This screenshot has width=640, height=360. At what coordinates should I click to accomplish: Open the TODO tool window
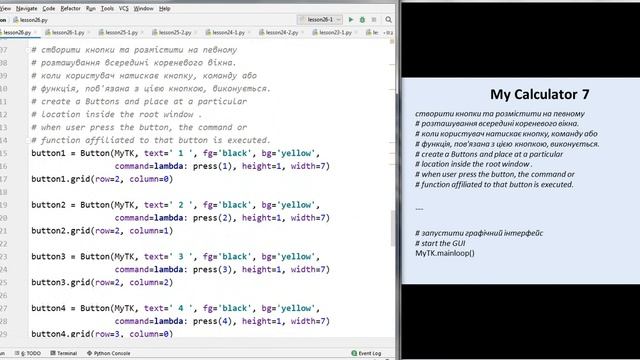tap(28, 353)
